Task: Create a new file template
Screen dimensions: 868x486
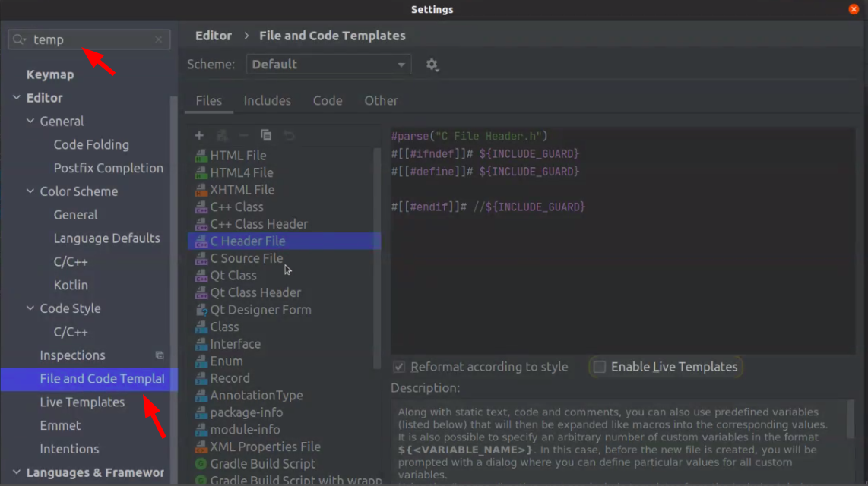Action: click(199, 135)
